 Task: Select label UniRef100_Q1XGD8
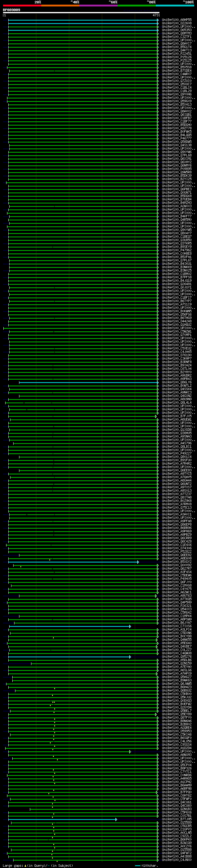click(x=177, y=430)
